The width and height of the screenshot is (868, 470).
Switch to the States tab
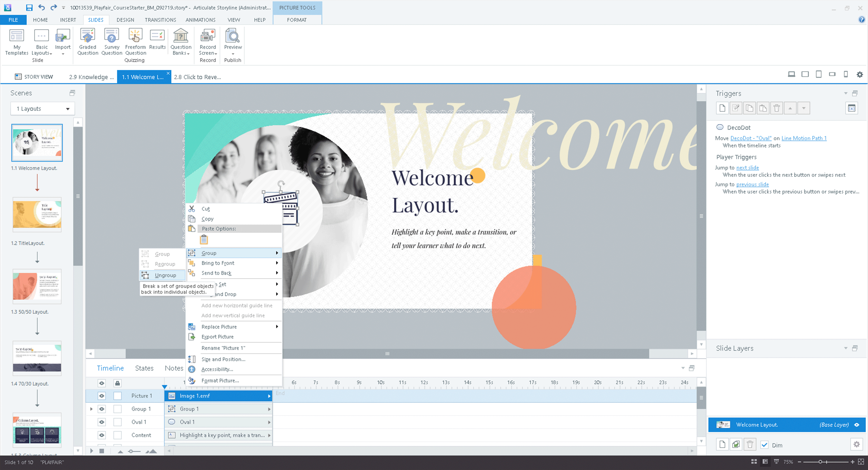144,368
